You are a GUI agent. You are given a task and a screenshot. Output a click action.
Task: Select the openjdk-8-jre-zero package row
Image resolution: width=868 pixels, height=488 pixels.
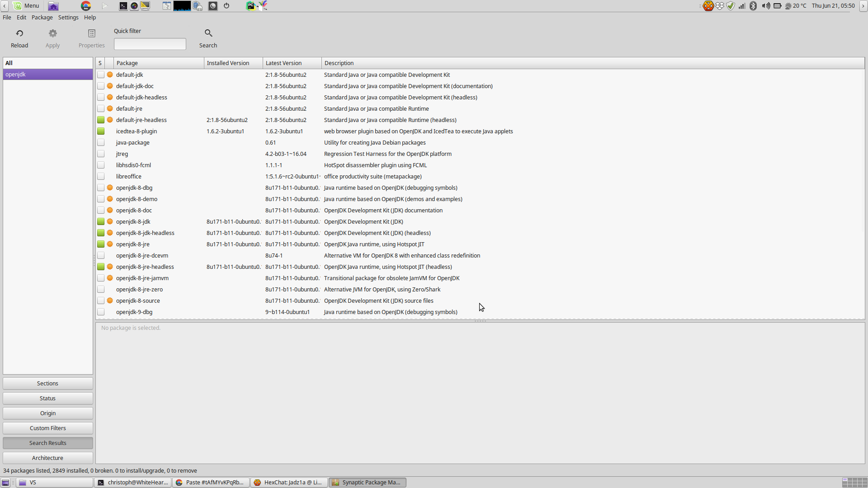[480, 289]
